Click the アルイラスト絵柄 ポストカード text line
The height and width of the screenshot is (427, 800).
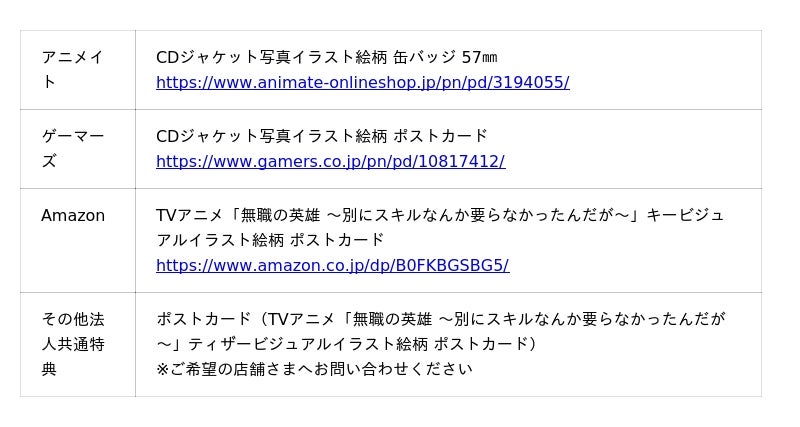pos(270,240)
